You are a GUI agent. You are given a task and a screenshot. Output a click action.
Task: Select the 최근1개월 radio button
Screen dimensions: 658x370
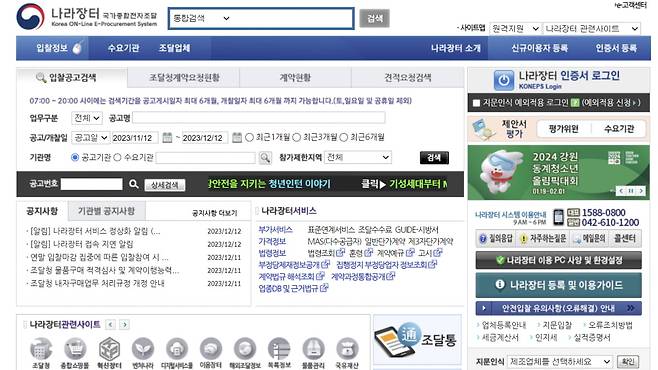pyautogui.click(x=249, y=137)
